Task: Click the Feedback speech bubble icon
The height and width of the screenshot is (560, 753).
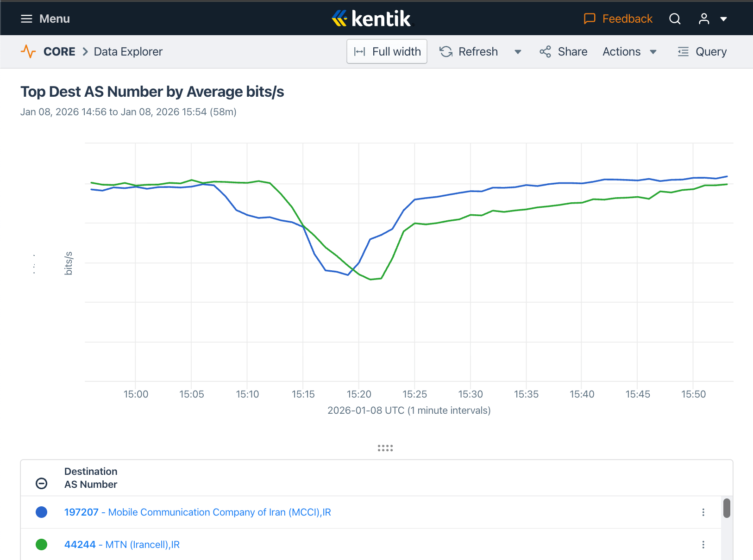Action: 589,19
